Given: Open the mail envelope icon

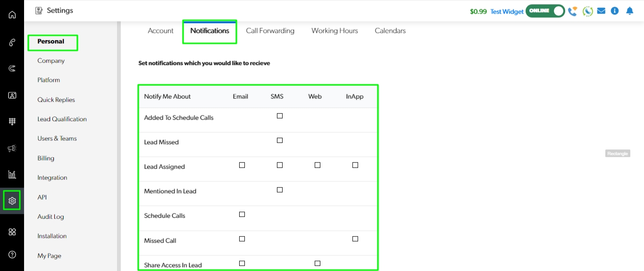Looking at the screenshot, I should (x=601, y=11).
